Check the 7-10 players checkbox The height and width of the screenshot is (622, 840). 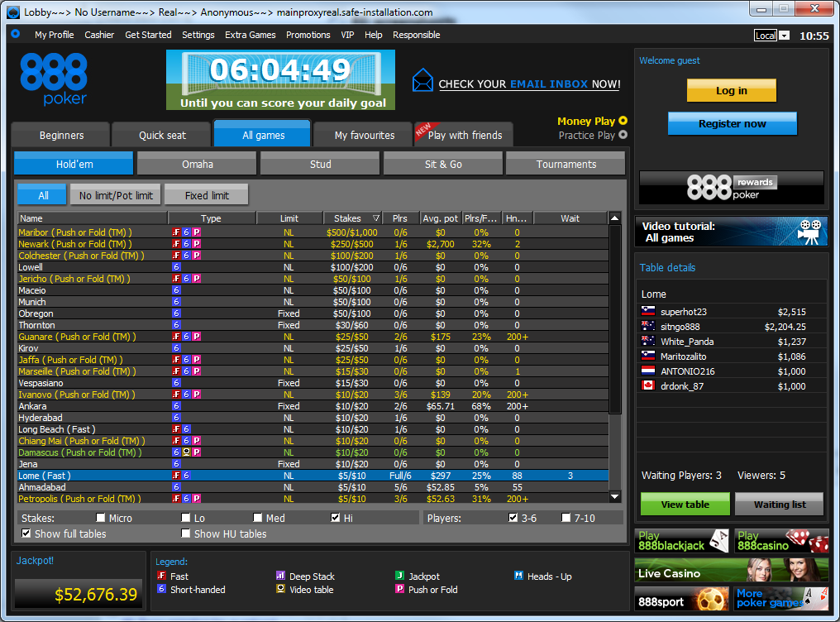click(x=566, y=518)
